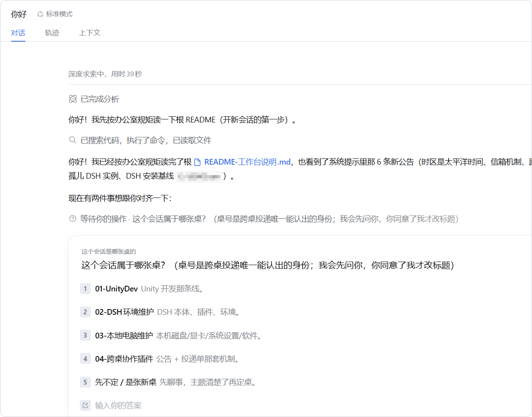Click the number 5 badge

coord(85,382)
